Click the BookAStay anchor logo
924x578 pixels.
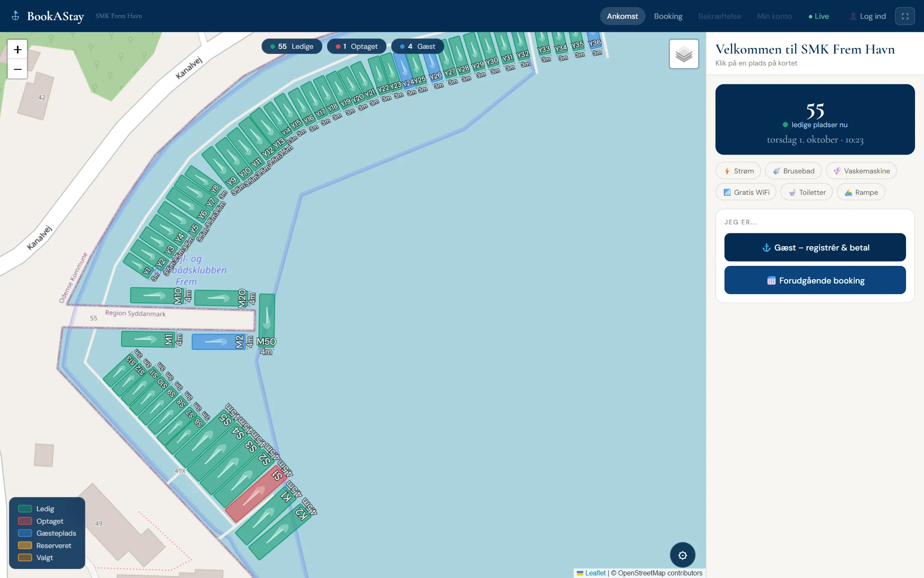15,16
